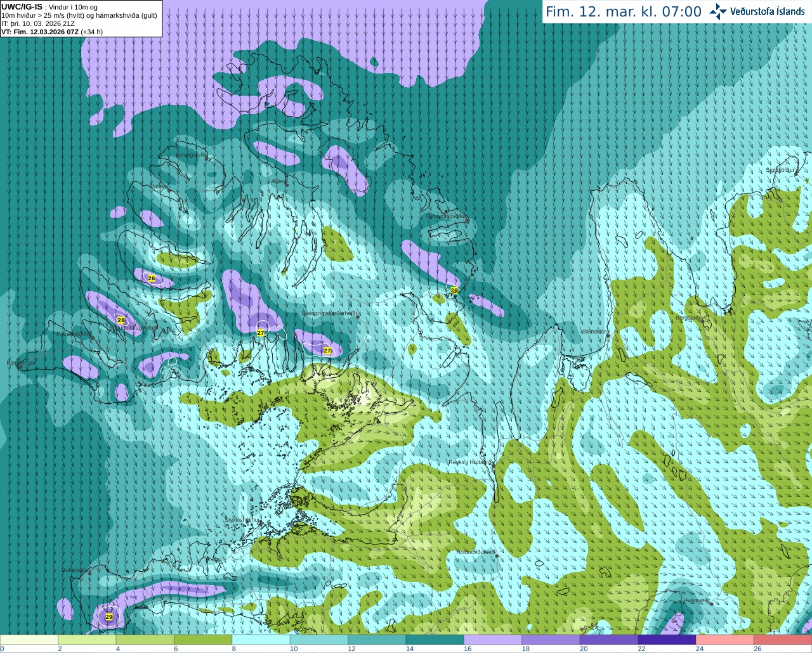Click the Flateyri station label
The height and width of the screenshot is (653, 812).
point(159,186)
